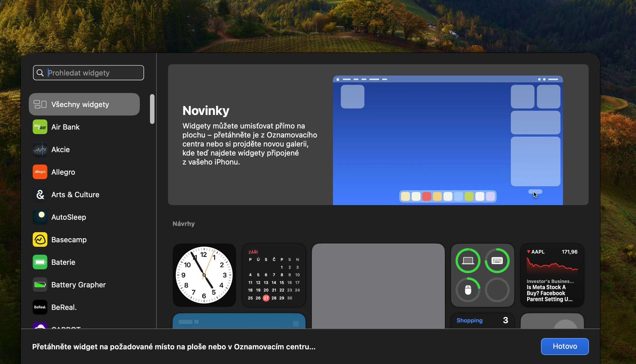Image resolution: width=636 pixels, height=364 pixels.
Task: Select the analog clock widget
Action: [204, 275]
